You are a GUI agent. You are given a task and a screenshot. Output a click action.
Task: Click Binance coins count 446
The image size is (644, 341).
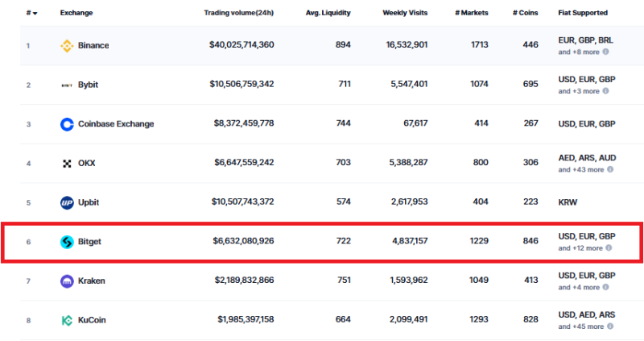pos(530,45)
